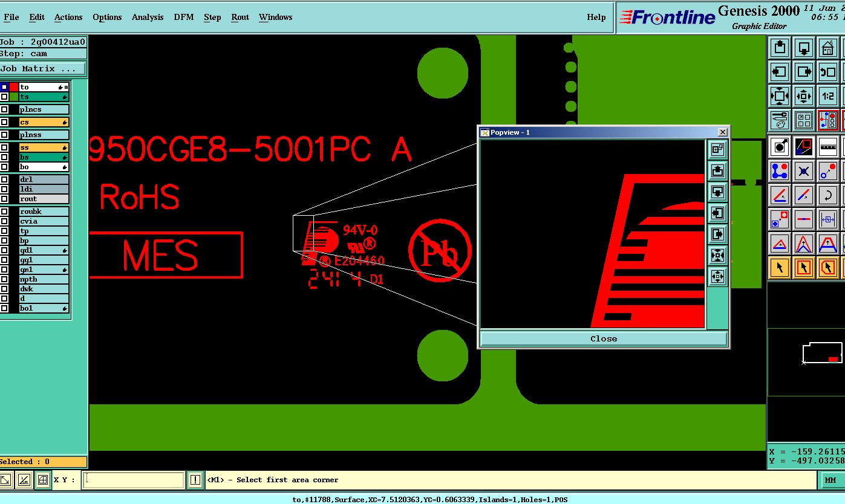
Task: Click the home view icon
Action: click(x=827, y=48)
